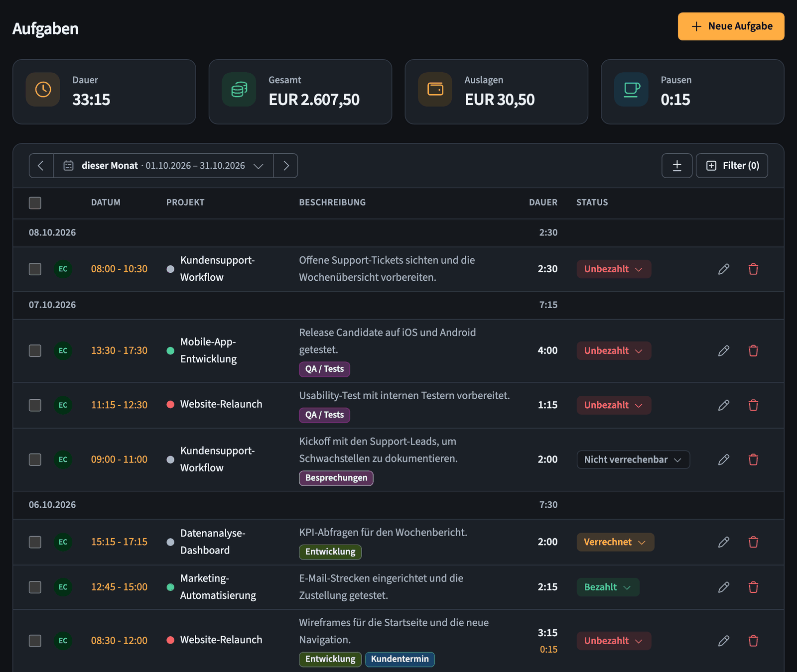Viewport: 797px width, 672px height.
Task: Click the green Mobile-App-Entwicklung project color dot
Action: pyautogui.click(x=170, y=351)
